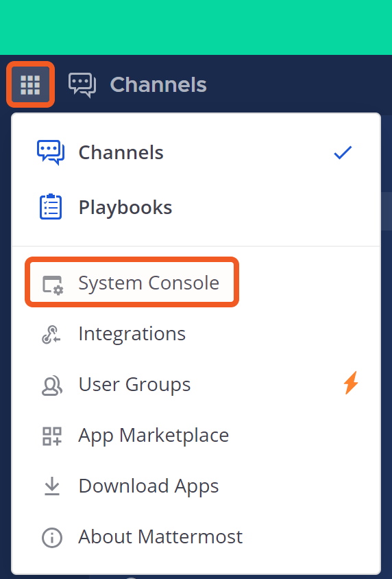Click the orange lightning bolt badge
The height and width of the screenshot is (579, 392).
[351, 383]
